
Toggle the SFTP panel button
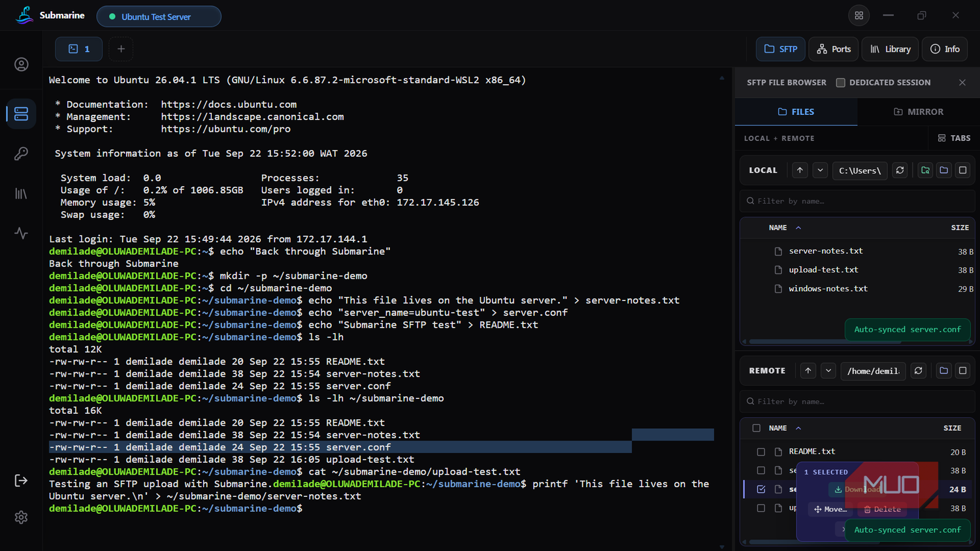pyautogui.click(x=781, y=49)
